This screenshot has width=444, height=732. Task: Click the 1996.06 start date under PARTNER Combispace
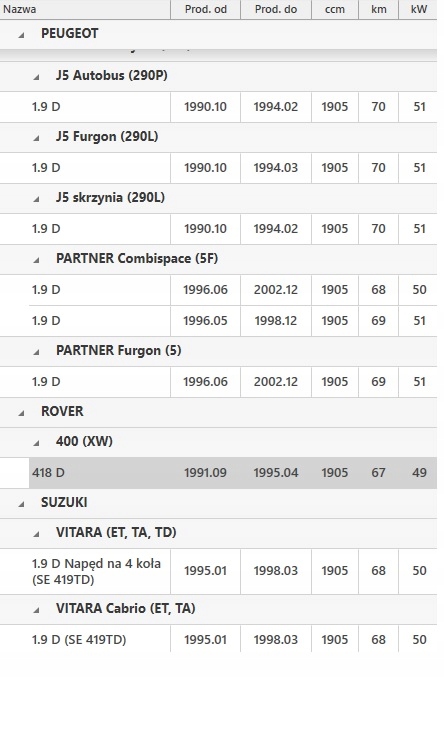(205, 290)
